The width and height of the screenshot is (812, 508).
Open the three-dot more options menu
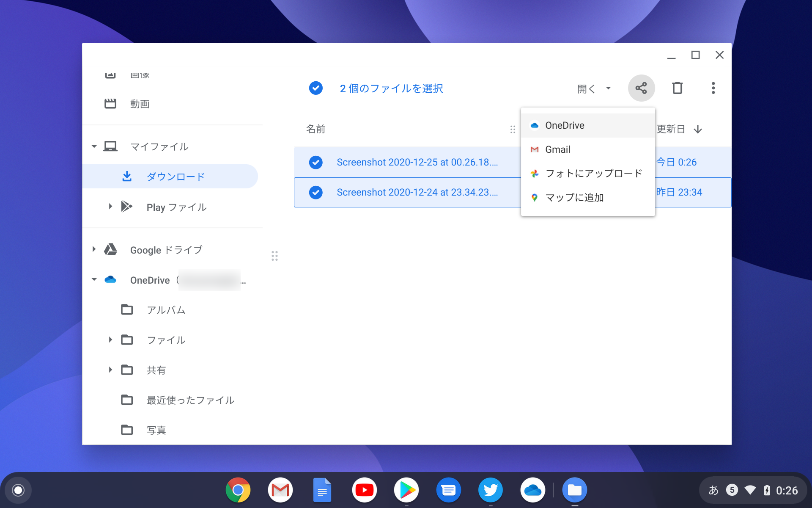click(x=713, y=88)
